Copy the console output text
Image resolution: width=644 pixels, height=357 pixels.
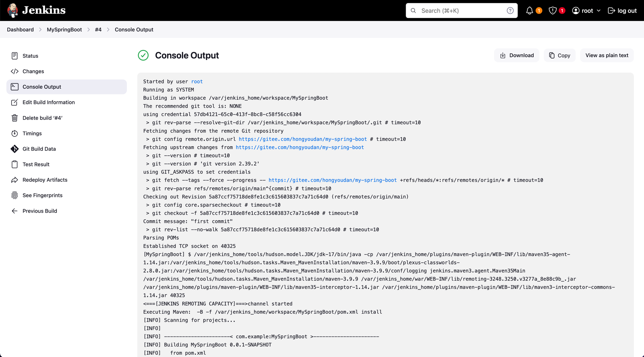(x=559, y=56)
